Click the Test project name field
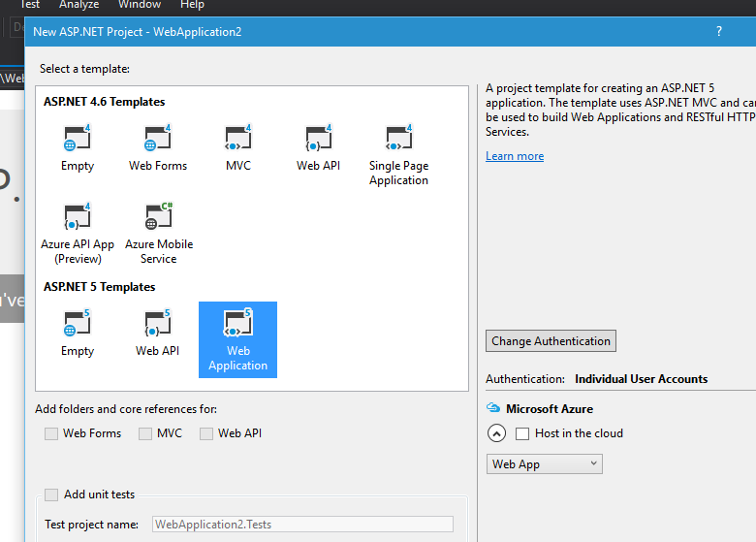Image resolution: width=756 pixels, height=542 pixels. (x=302, y=525)
